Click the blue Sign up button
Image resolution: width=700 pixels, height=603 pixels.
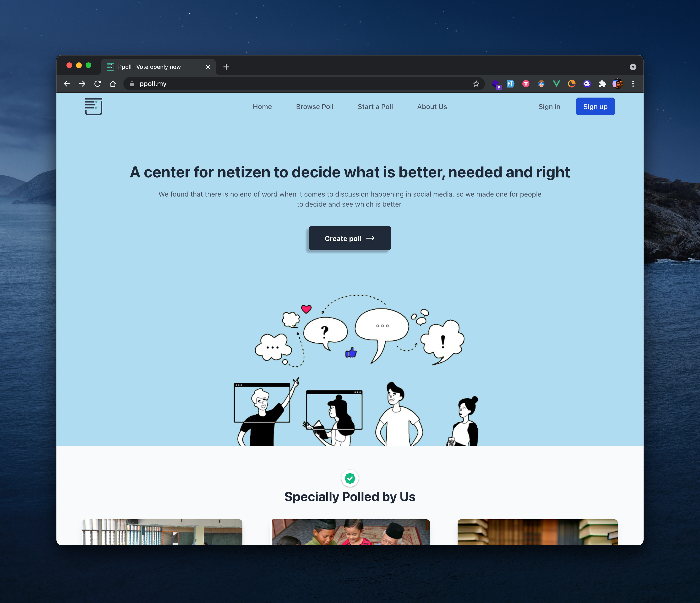(595, 107)
